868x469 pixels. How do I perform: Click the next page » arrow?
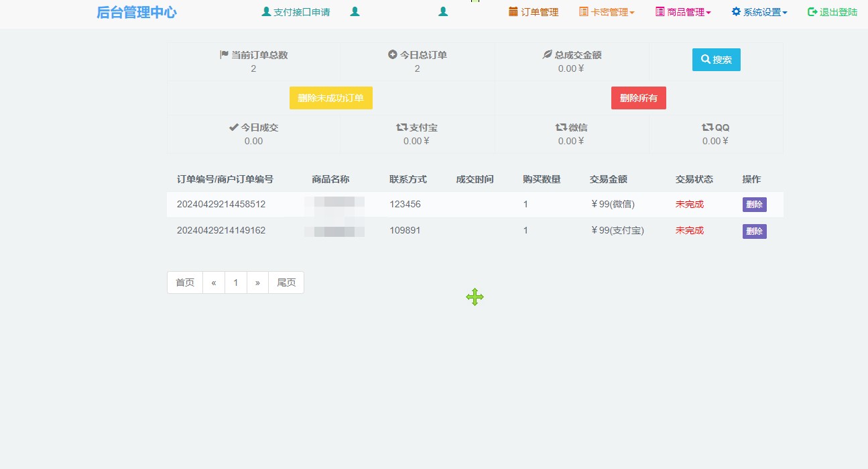257,282
